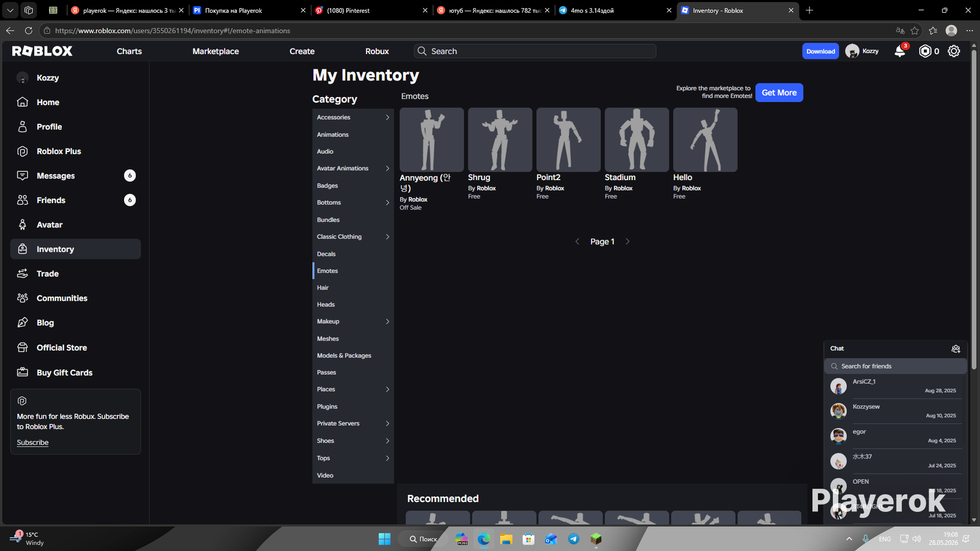980x551 pixels.
Task: Open Profile from the sidebar icon
Action: [x=23, y=127]
